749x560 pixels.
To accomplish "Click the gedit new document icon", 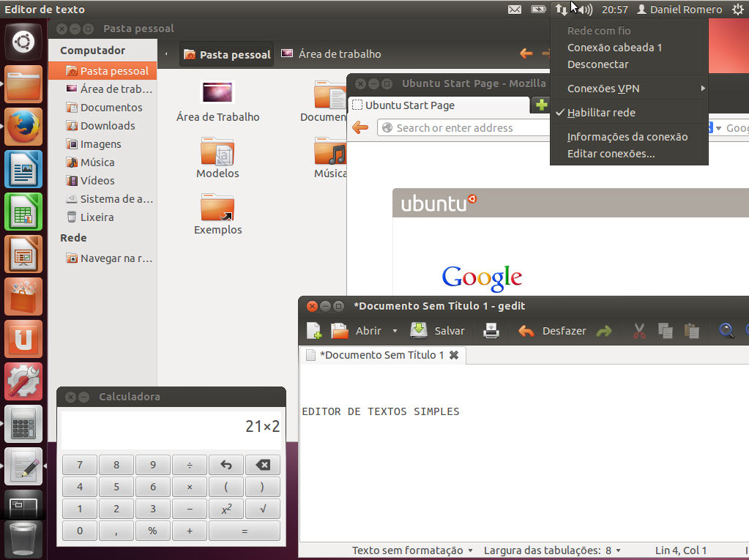I will 314,331.
